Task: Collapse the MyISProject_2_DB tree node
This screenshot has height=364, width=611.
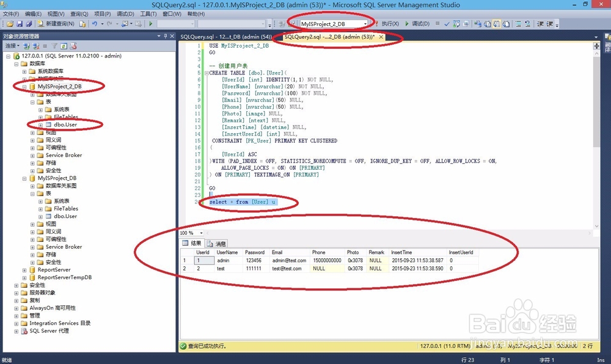Action: pyautogui.click(x=24, y=87)
